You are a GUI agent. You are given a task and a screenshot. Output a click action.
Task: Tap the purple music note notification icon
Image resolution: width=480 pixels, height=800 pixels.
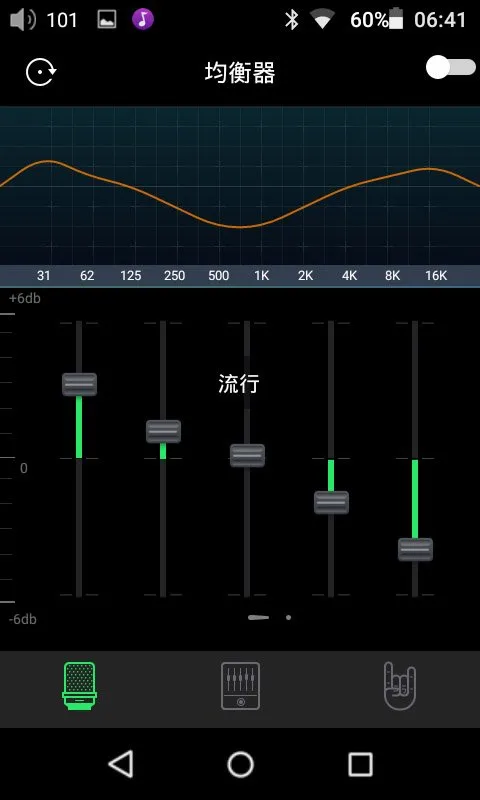pos(143,20)
